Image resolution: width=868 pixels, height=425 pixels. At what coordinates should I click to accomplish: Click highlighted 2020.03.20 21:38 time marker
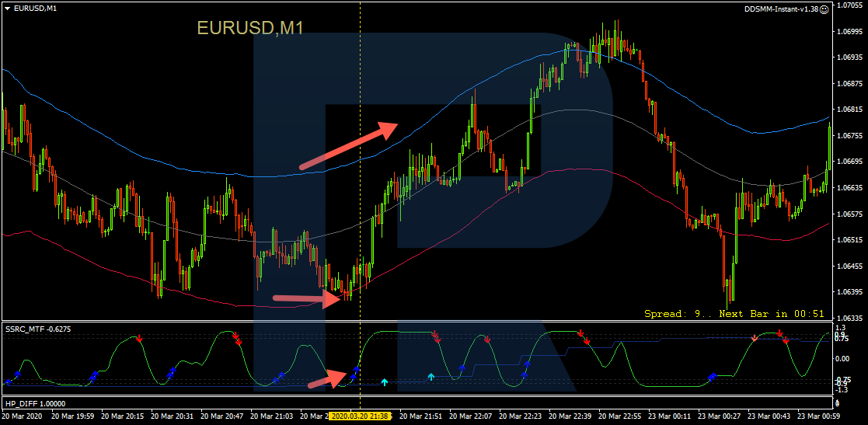coord(360,417)
